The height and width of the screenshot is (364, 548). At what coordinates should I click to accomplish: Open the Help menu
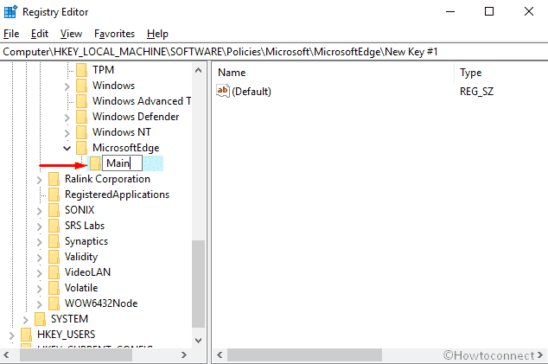tap(158, 34)
